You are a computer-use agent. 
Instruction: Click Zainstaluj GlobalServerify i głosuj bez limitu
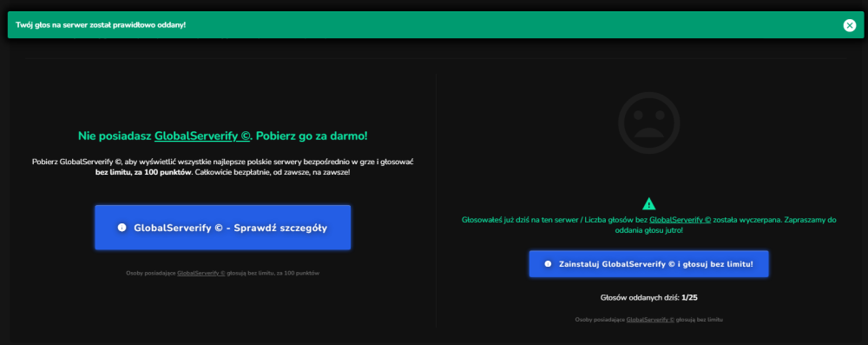click(x=648, y=264)
